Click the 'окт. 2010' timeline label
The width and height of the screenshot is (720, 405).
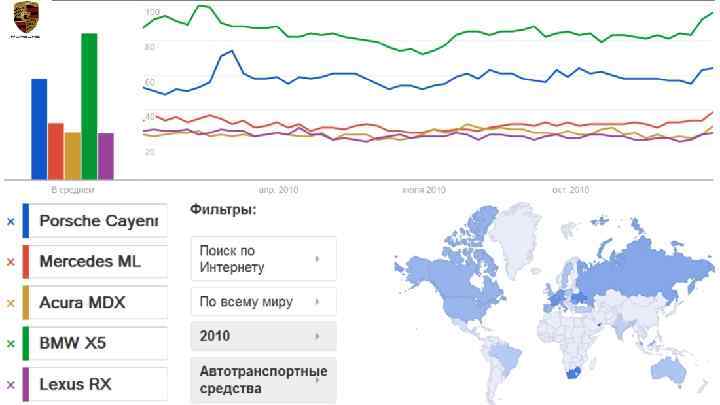571,189
